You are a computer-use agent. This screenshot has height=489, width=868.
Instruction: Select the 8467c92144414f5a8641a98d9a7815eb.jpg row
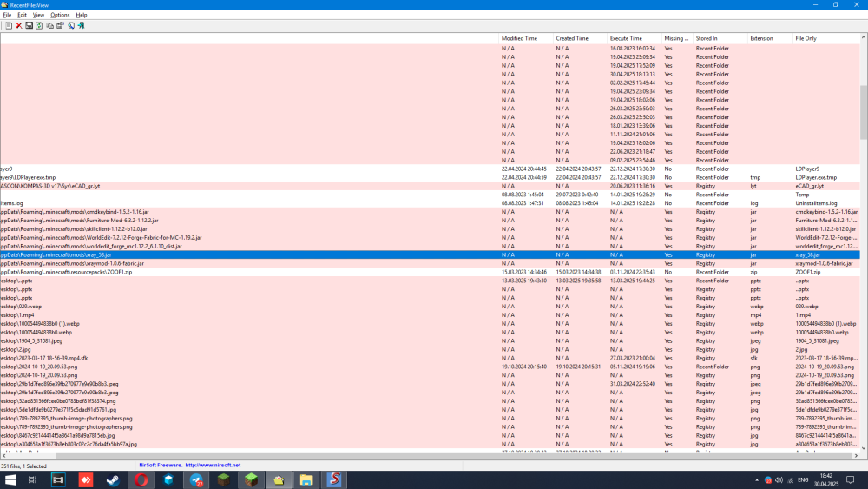(430, 435)
